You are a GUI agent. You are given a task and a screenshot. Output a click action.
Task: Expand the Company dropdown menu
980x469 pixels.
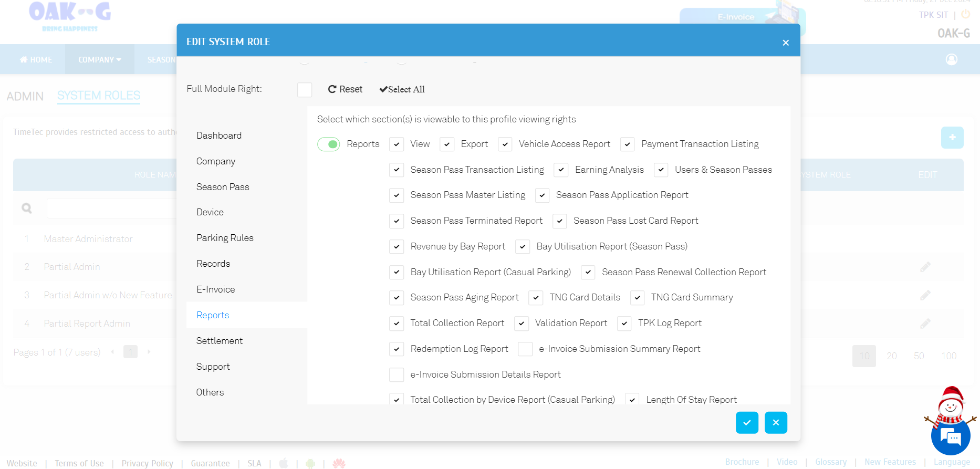pyautogui.click(x=100, y=60)
